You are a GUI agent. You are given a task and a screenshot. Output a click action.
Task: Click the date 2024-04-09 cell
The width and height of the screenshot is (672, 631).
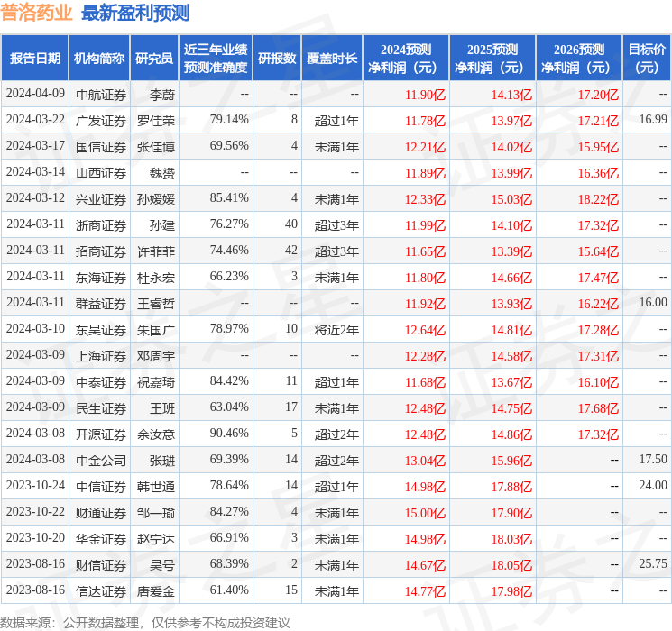click(x=35, y=94)
